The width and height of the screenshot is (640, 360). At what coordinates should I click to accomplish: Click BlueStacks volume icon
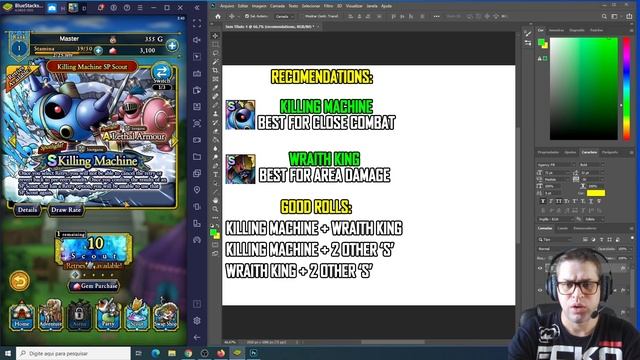[197, 40]
